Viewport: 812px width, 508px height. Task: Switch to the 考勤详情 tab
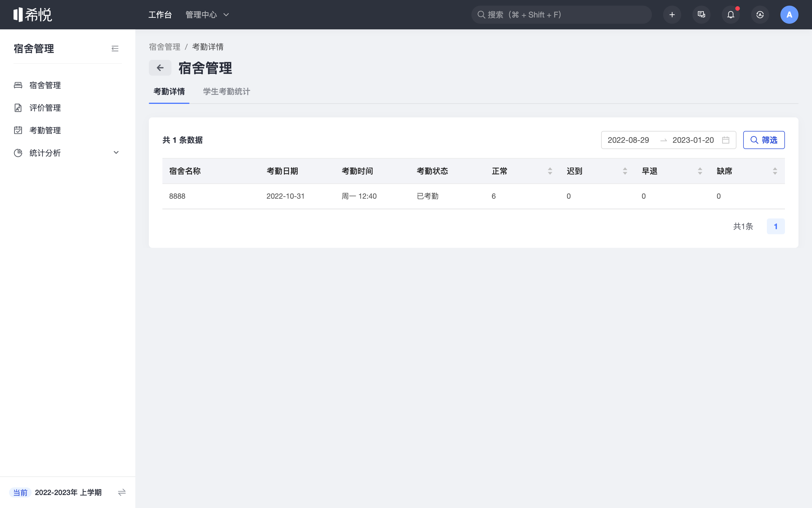pyautogui.click(x=169, y=91)
